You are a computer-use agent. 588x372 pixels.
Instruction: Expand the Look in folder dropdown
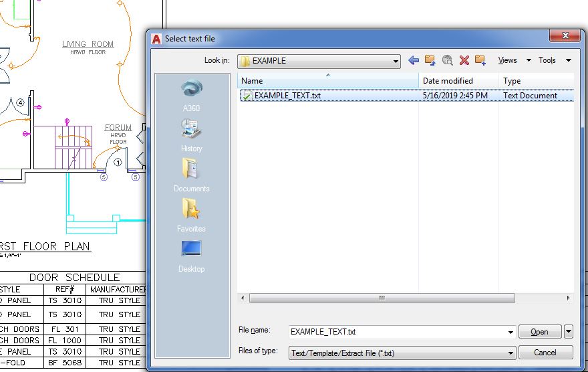[396, 62]
